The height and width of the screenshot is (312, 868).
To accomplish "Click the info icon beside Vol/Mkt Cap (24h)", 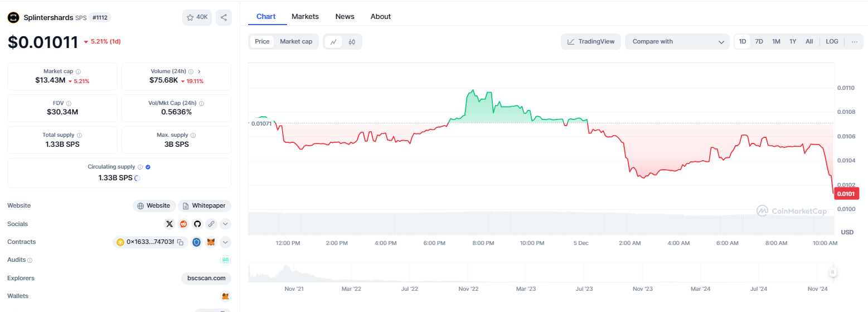I will click(201, 103).
